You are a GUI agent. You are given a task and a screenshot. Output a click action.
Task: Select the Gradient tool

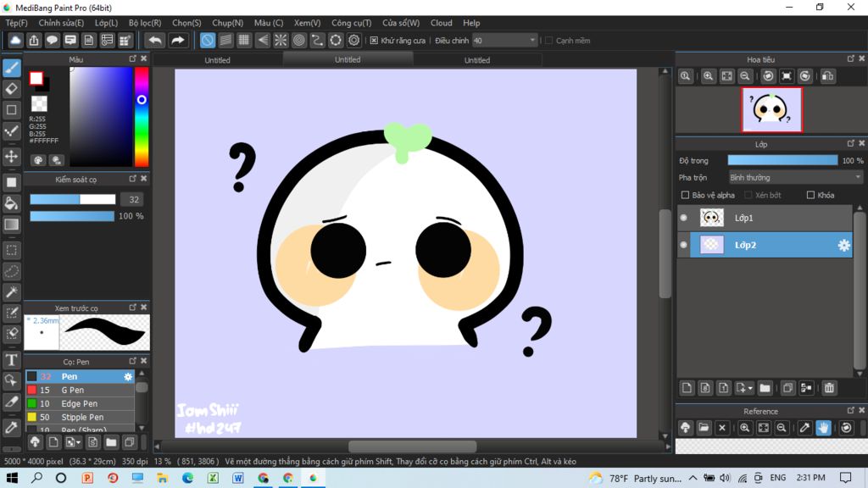(12, 224)
